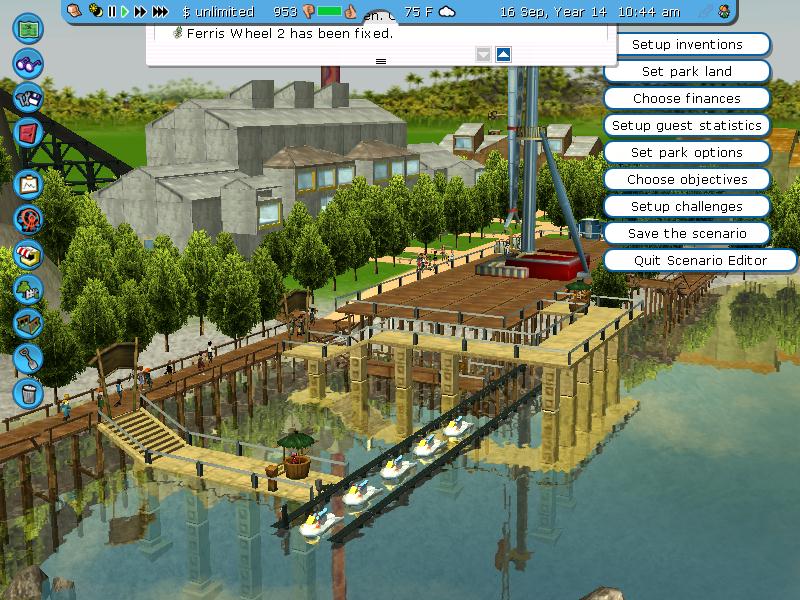
Task: Select the trash can delete tool
Action: click(28, 391)
